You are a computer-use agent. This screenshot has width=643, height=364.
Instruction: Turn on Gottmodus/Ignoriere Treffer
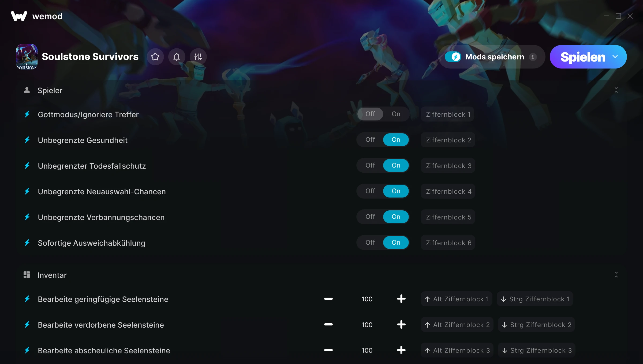tap(396, 114)
